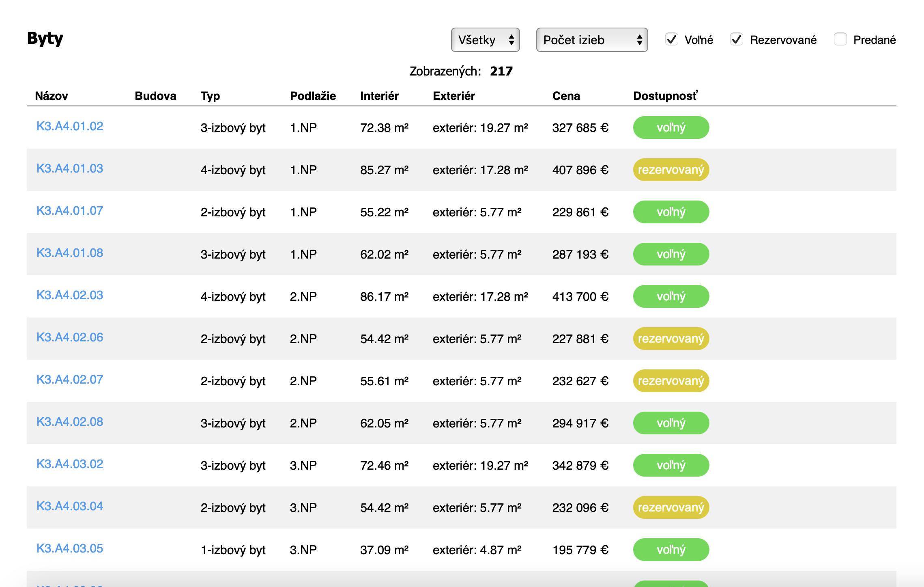Click voľný badge for K3.A4.01.02
This screenshot has height=587, width=924.
(671, 127)
